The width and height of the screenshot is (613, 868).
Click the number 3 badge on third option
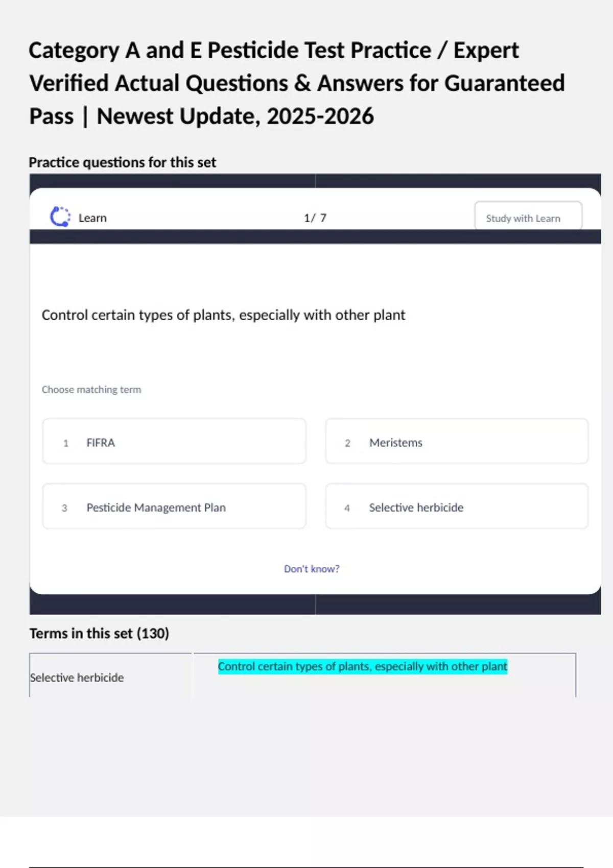[64, 508]
